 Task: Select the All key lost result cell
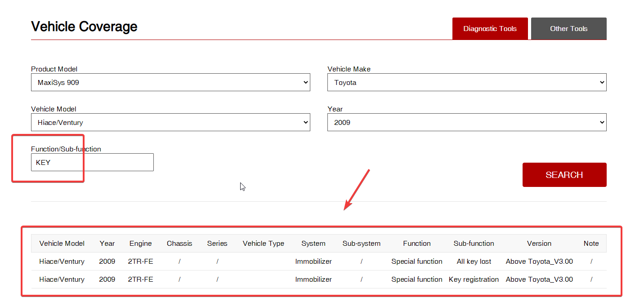[x=474, y=262]
